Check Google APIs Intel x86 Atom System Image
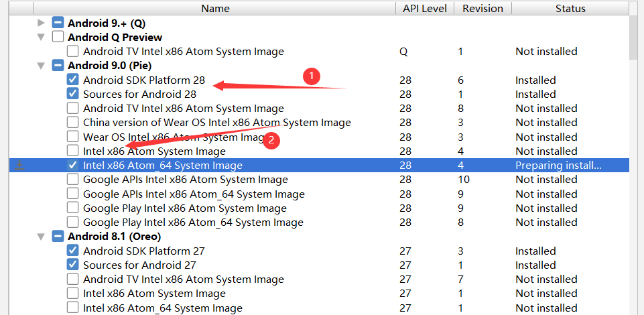 [x=72, y=180]
